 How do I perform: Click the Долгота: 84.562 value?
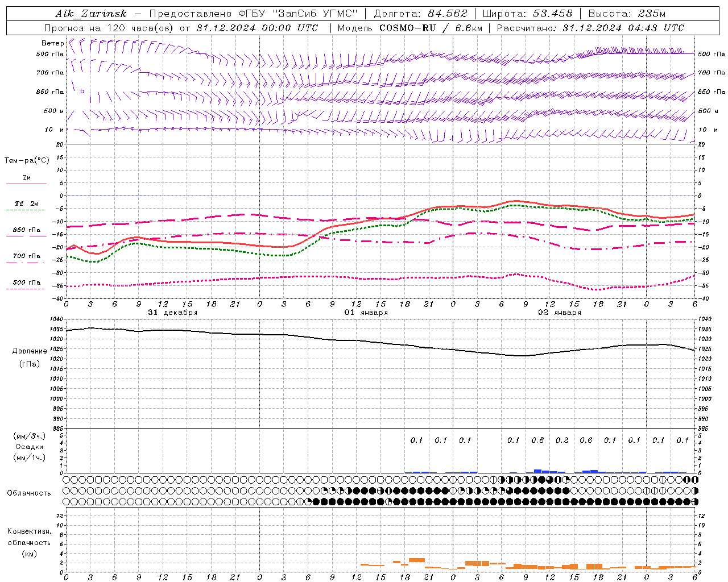pyautogui.click(x=420, y=14)
